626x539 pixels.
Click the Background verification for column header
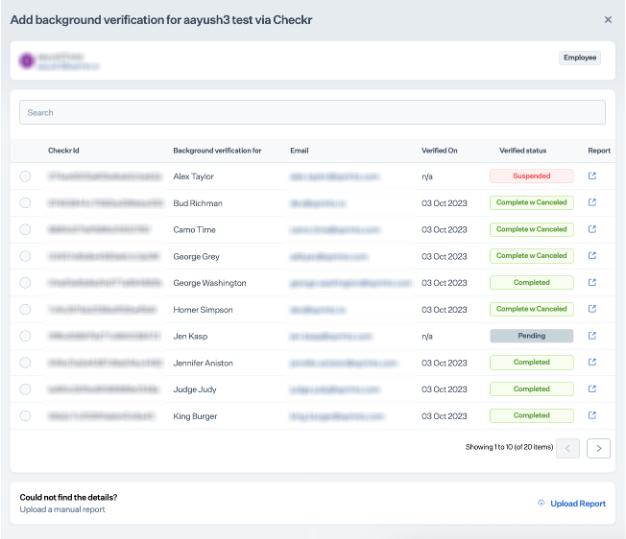(217, 151)
